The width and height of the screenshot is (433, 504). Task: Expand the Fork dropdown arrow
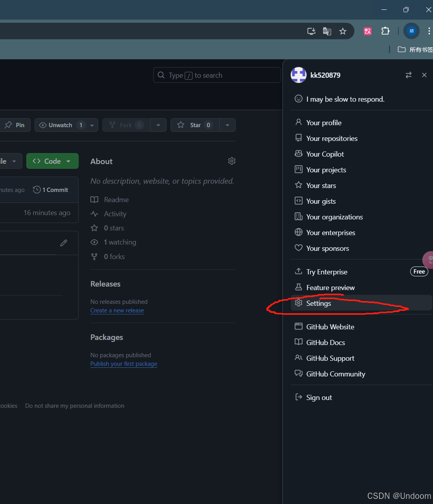point(158,125)
